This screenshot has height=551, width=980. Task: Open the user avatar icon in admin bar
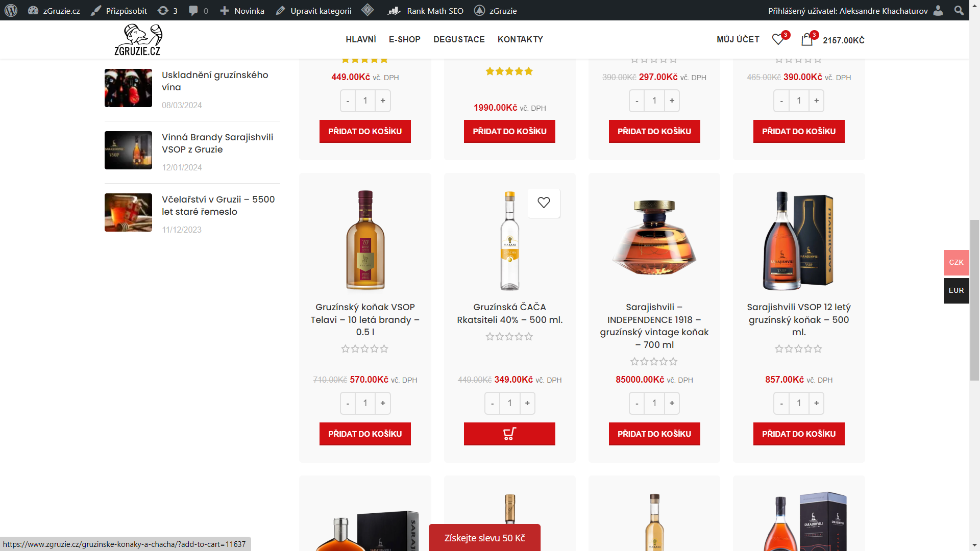tap(938, 11)
